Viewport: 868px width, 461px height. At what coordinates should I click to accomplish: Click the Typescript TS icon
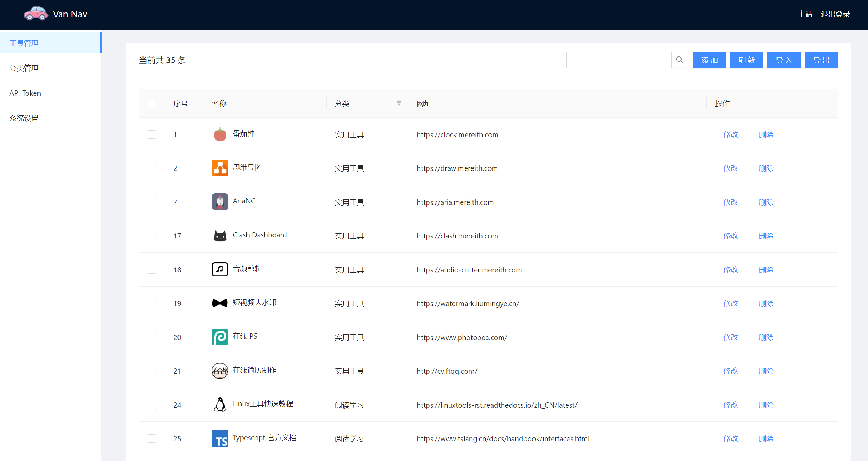[x=220, y=438]
